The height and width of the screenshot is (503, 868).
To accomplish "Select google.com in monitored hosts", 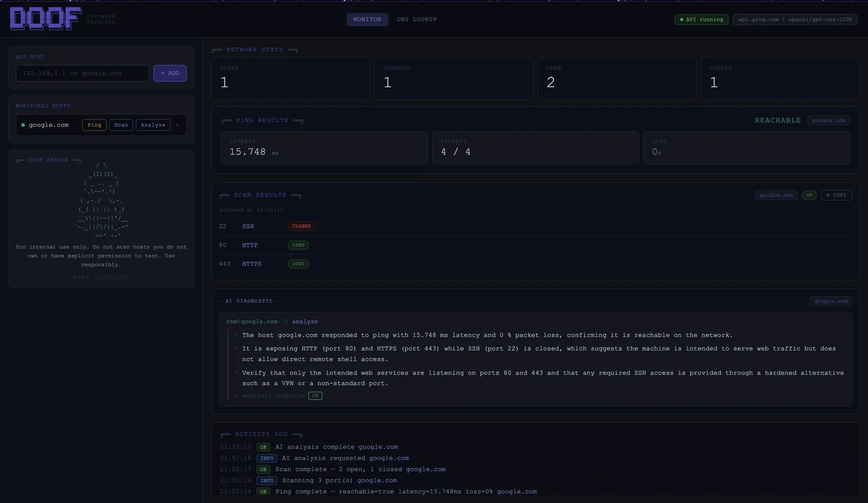I will (49, 125).
